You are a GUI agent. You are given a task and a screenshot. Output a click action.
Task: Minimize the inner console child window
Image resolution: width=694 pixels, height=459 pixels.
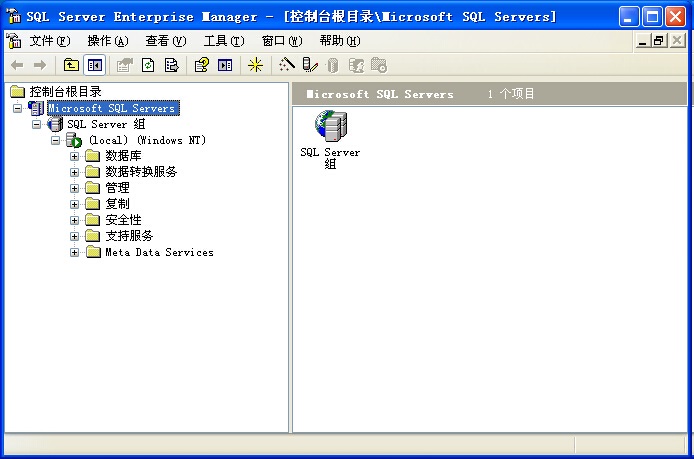(x=643, y=41)
